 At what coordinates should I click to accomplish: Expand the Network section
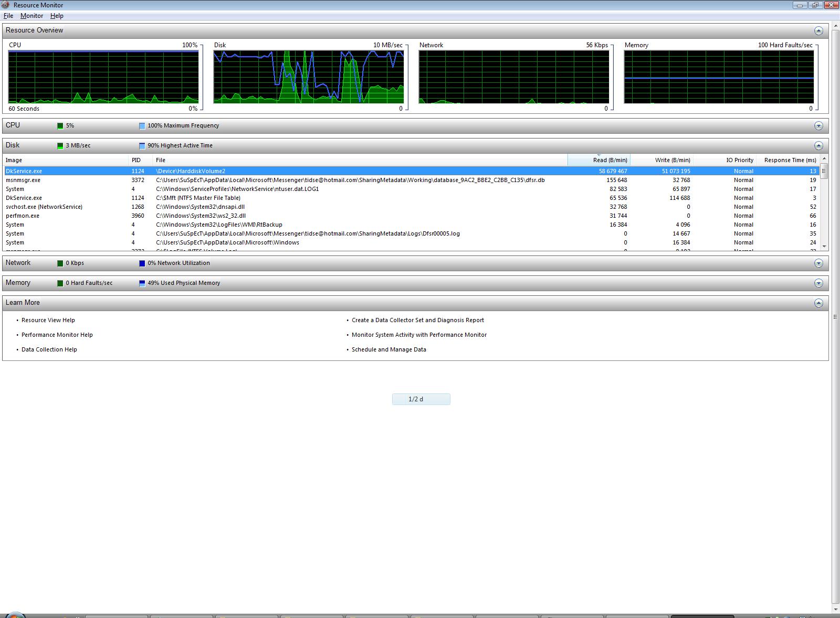click(x=818, y=263)
